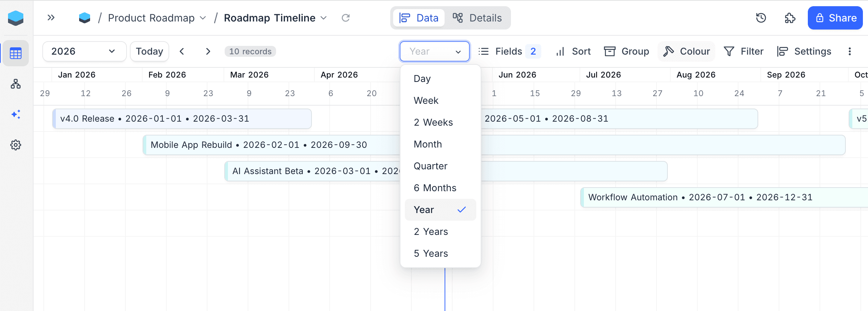Click the 10 records count badge
868x311 pixels.
coord(250,51)
